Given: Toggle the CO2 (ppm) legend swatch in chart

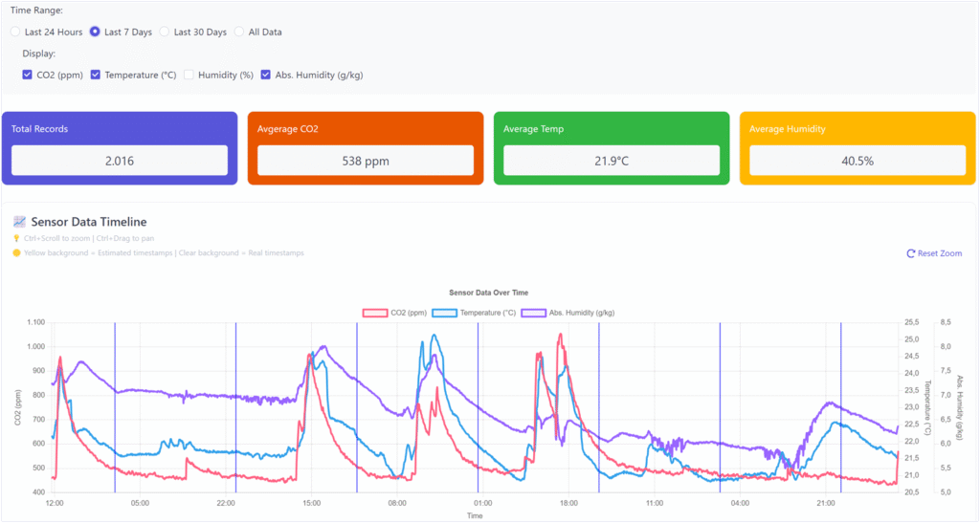Looking at the screenshot, I should click(375, 313).
